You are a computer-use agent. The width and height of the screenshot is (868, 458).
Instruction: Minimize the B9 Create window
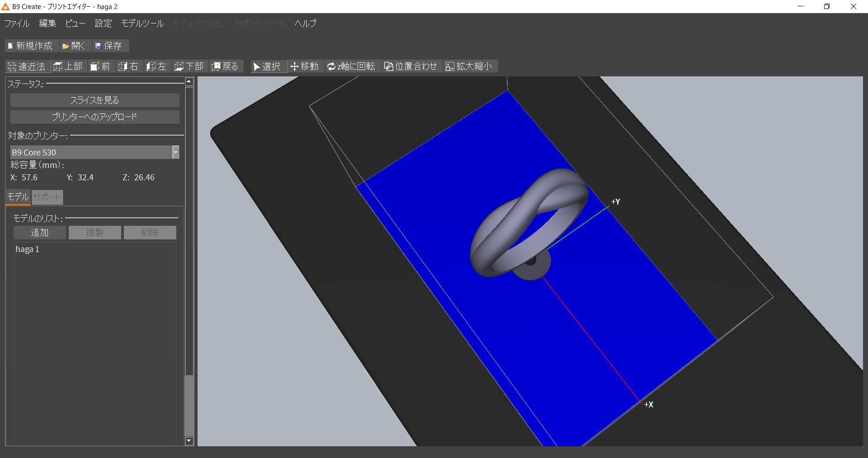point(801,6)
